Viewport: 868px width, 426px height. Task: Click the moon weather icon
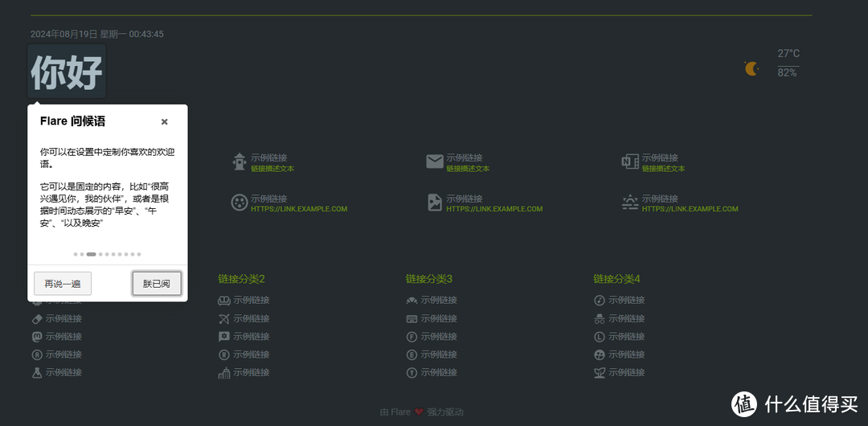(x=751, y=69)
